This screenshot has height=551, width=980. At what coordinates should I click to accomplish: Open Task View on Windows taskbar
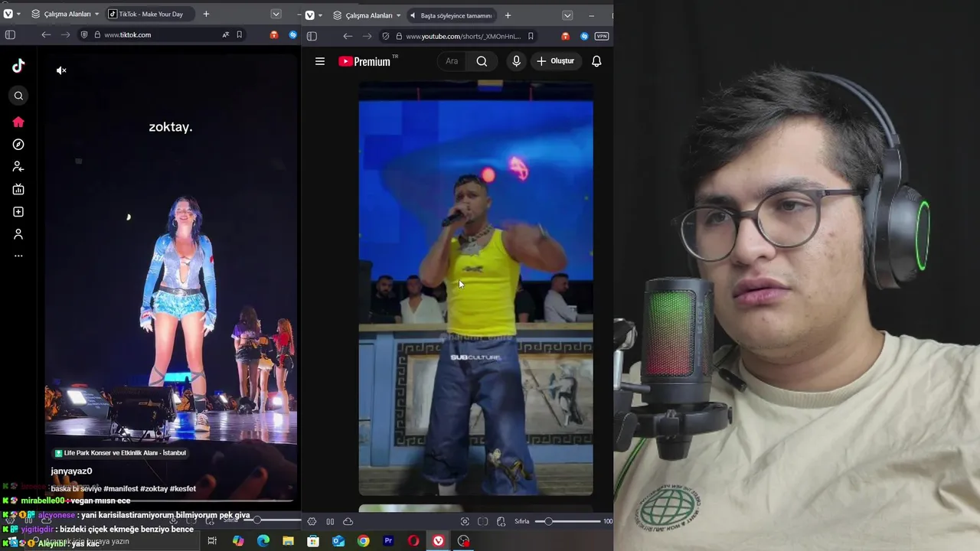pyautogui.click(x=212, y=541)
